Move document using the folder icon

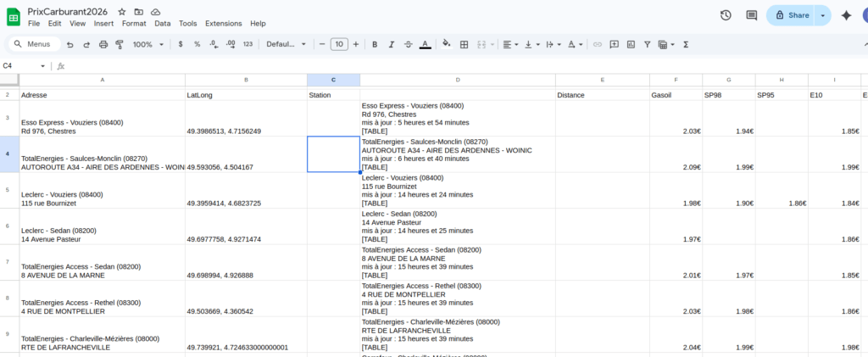coord(138,12)
